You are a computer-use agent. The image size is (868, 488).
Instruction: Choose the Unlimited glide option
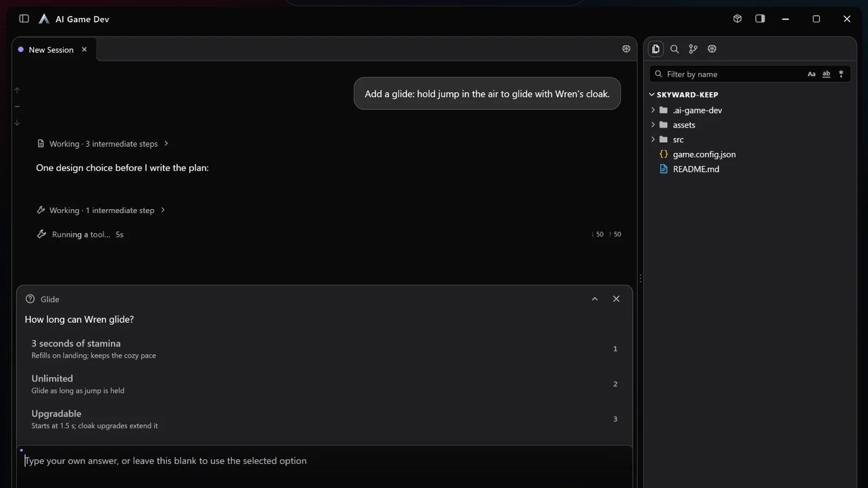(x=324, y=384)
